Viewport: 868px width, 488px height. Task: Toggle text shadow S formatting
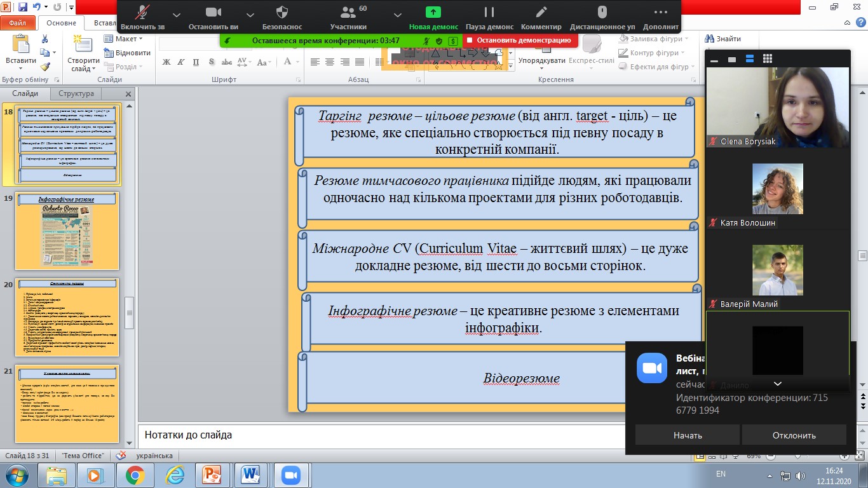210,62
